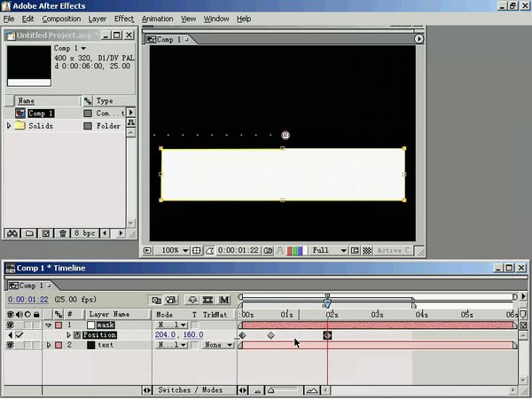Image resolution: width=532 pixels, height=399 pixels.
Task: Click the timeline zoom out small mountains icon
Action: coord(257,390)
